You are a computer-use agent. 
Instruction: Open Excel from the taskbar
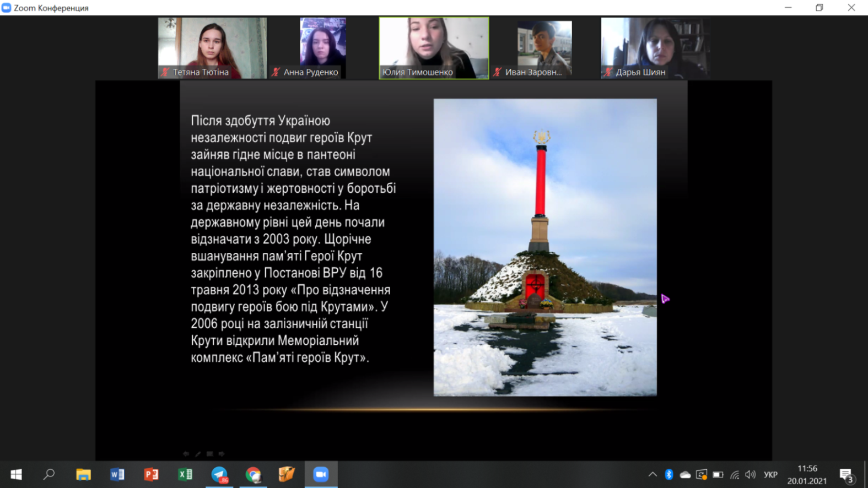(185, 474)
